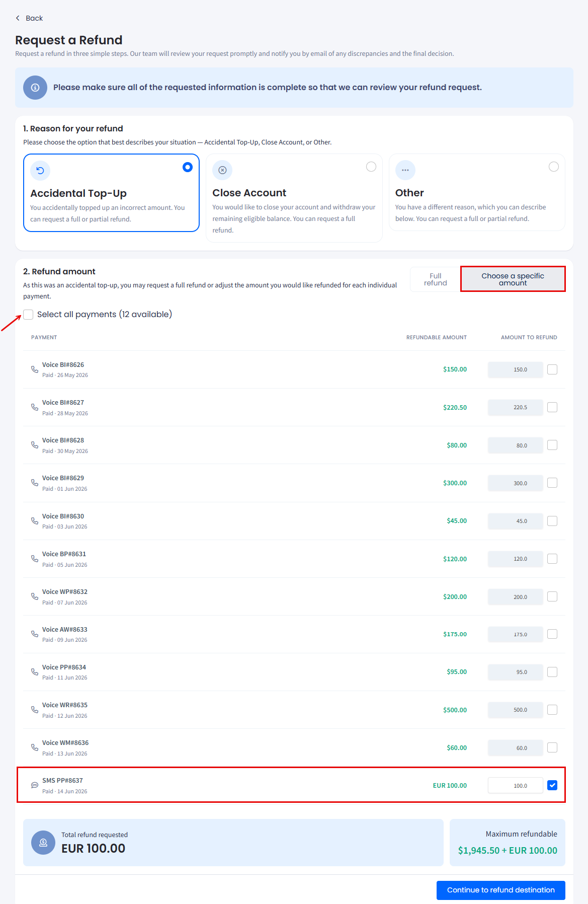
Task: Select the Other reason radio button
Action: [554, 167]
